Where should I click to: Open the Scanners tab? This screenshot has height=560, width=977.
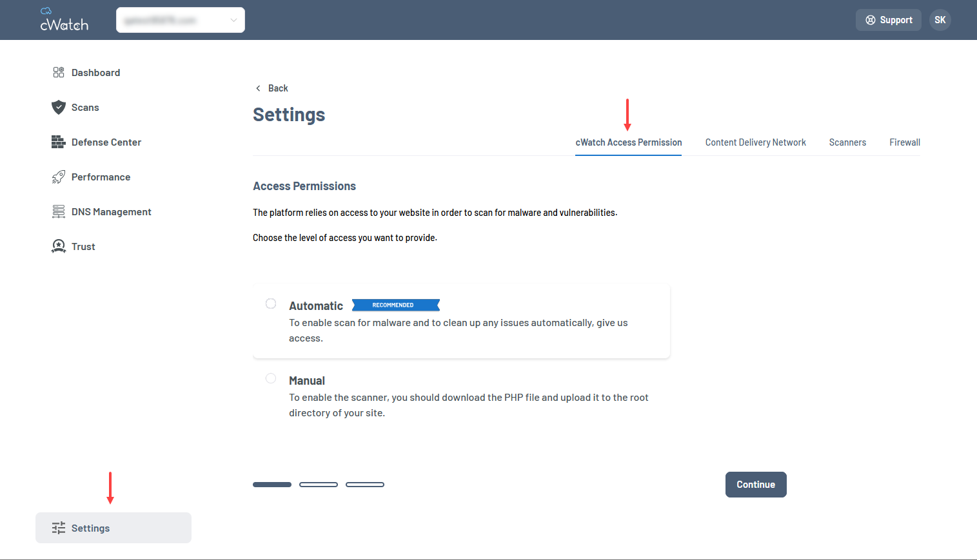point(847,142)
